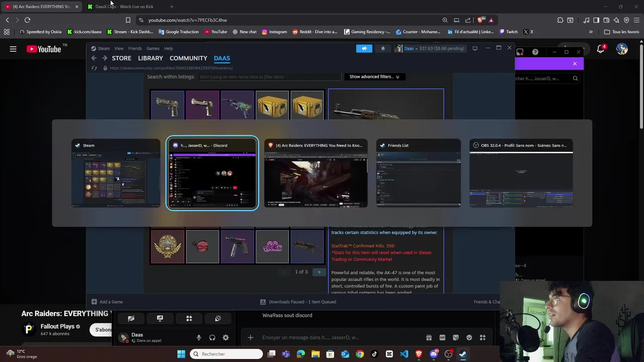Open the LIBRARY tab in Steam
Screen dimensions: 644x362
(150, 58)
